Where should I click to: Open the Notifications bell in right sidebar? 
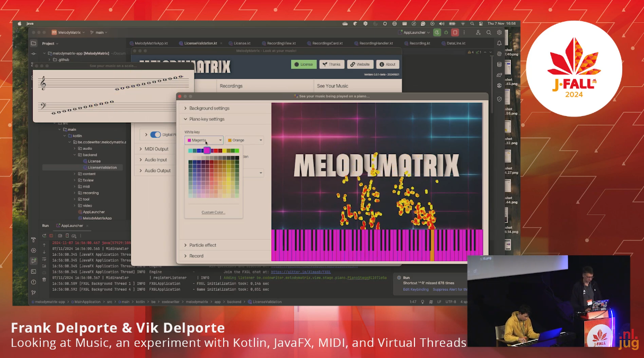[499, 43]
